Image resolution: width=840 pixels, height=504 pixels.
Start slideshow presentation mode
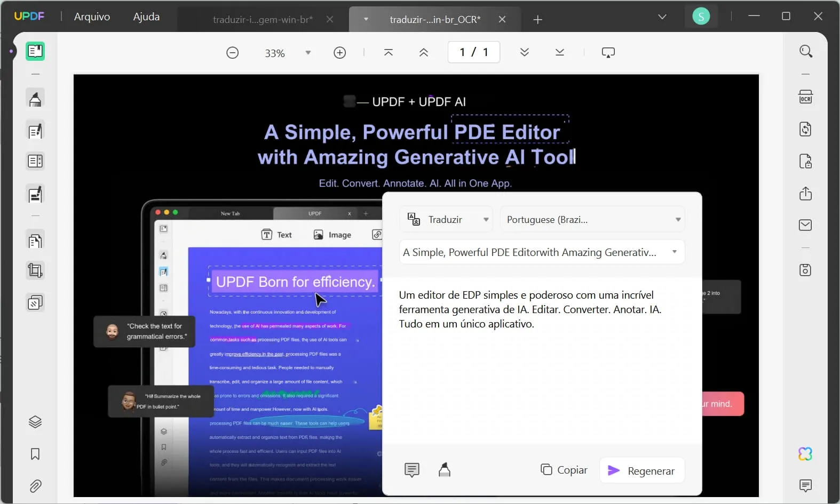tap(608, 52)
